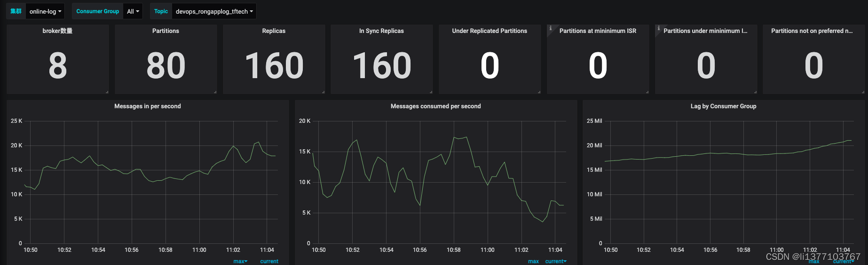Screen dimensions: 868x265
Task: Click the 11:04 time label in Messages in graph
Action: tap(267, 250)
